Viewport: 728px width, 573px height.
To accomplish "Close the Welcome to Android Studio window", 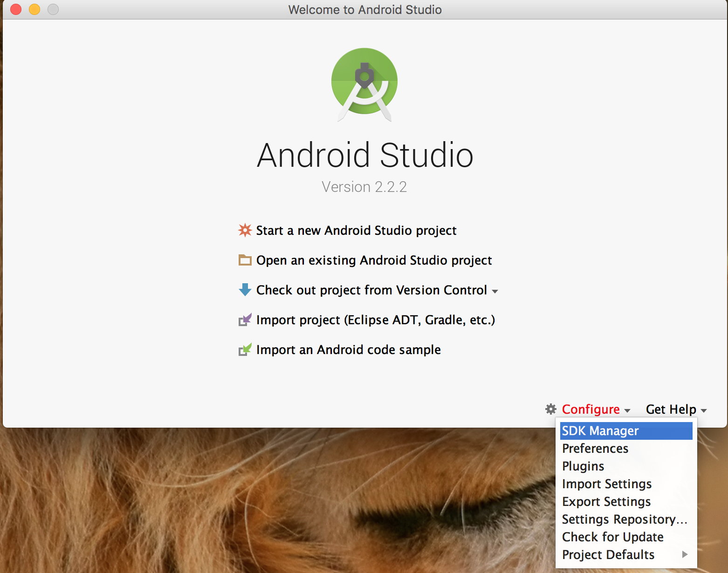I will (16, 9).
